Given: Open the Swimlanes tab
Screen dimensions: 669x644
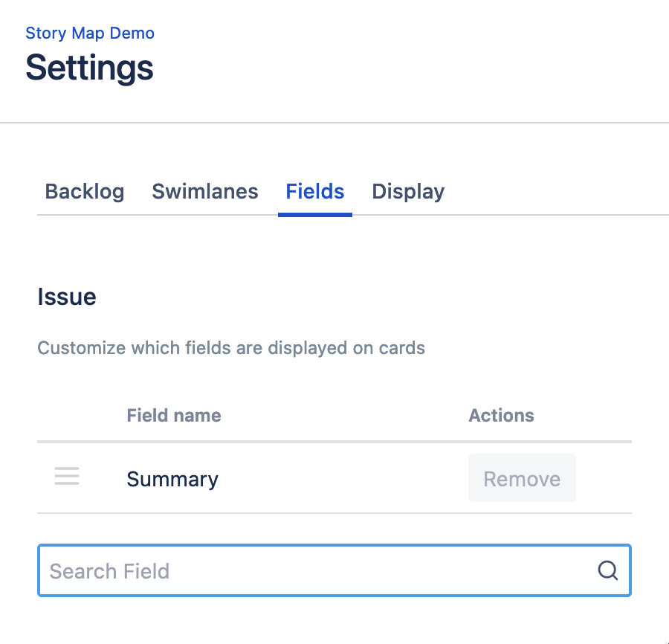Looking at the screenshot, I should [x=204, y=191].
